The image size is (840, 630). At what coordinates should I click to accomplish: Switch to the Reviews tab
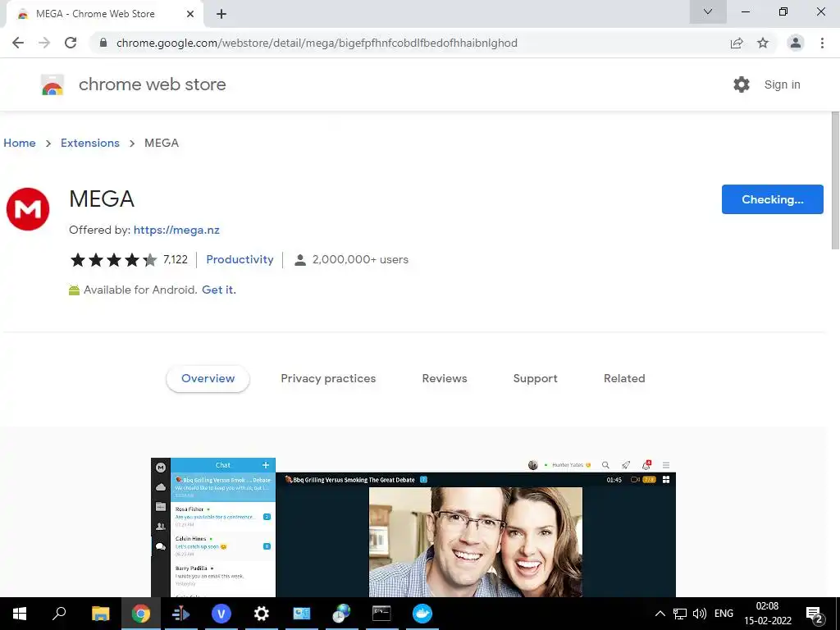pyautogui.click(x=445, y=378)
